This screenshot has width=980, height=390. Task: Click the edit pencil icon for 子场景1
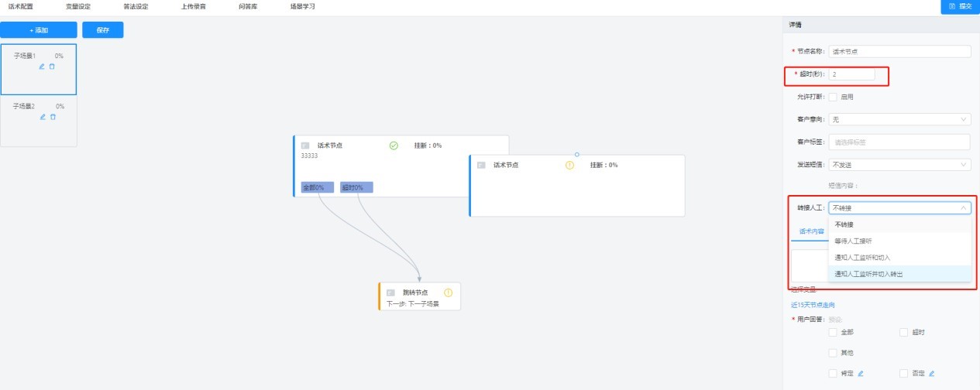43,67
